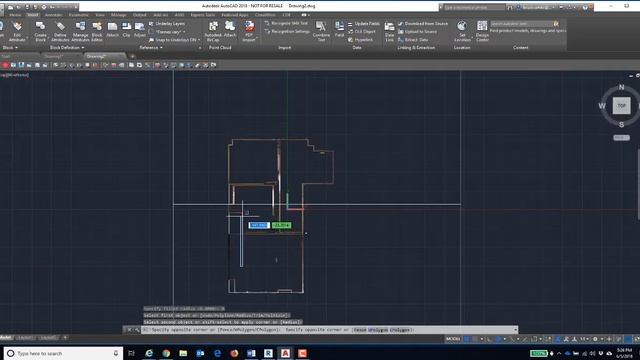Image resolution: width=640 pixels, height=360 pixels.
Task: Expand the Block panel
Action: [x=10, y=48]
